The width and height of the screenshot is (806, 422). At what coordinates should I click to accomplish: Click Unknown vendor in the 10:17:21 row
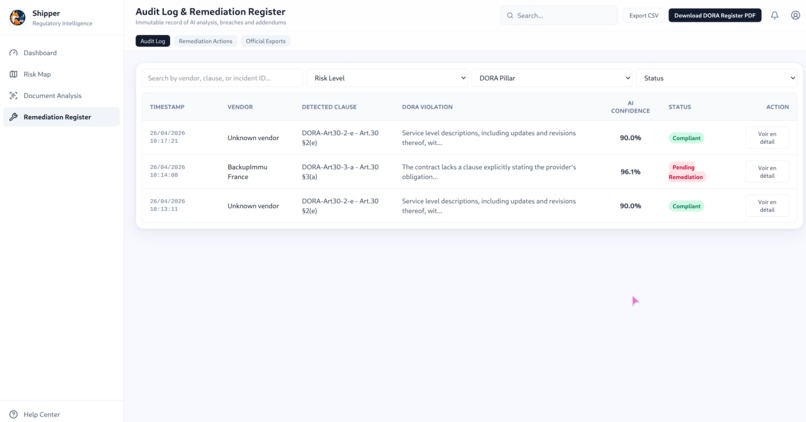click(x=253, y=138)
